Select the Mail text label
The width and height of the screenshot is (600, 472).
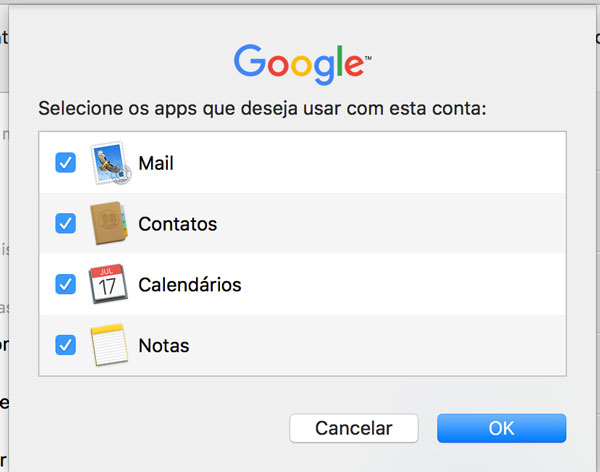point(156,163)
